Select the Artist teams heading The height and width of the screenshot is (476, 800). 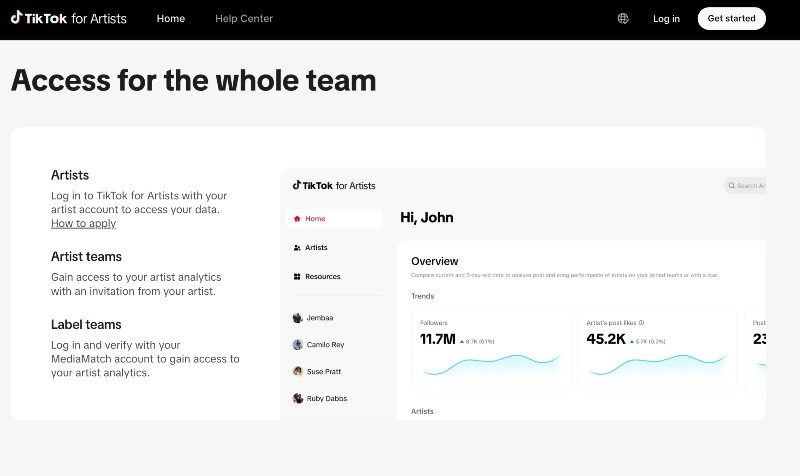(x=86, y=256)
